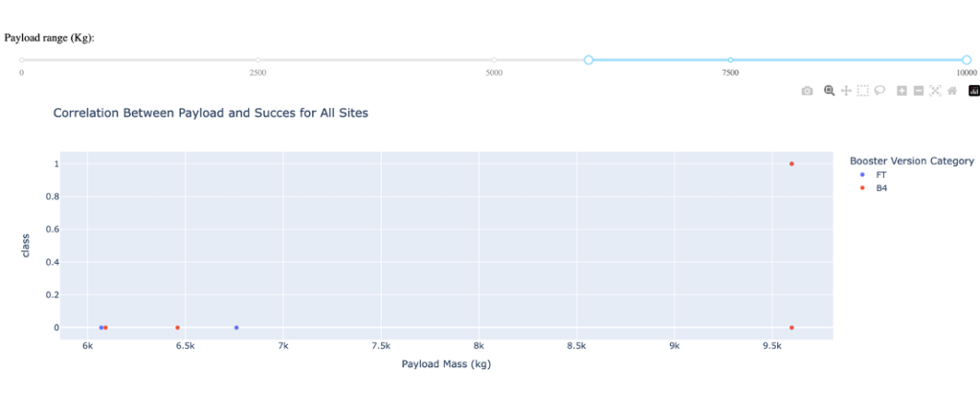Zoom out using the minus icon
Image resolution: width=980 pixels, height=393 pixels.
[x=919, y=91]
